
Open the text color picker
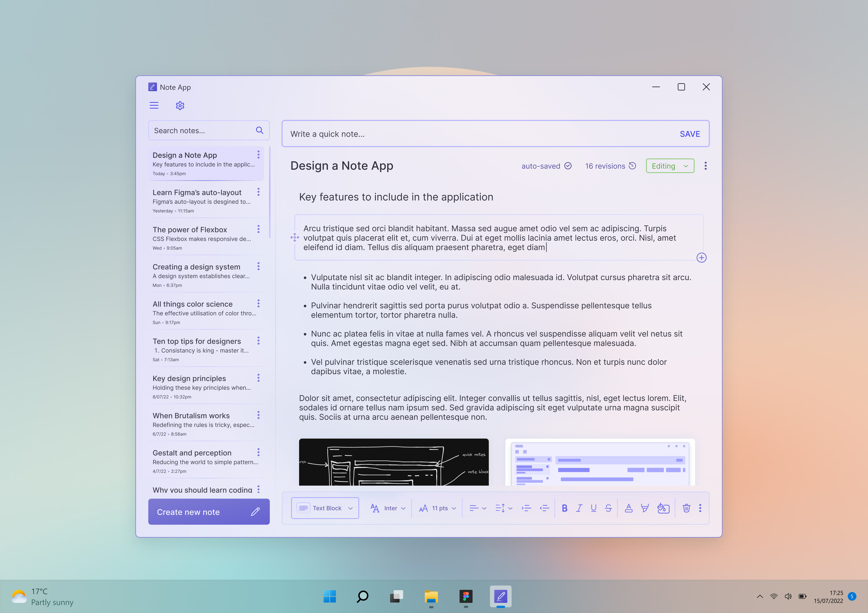[629, 508]
